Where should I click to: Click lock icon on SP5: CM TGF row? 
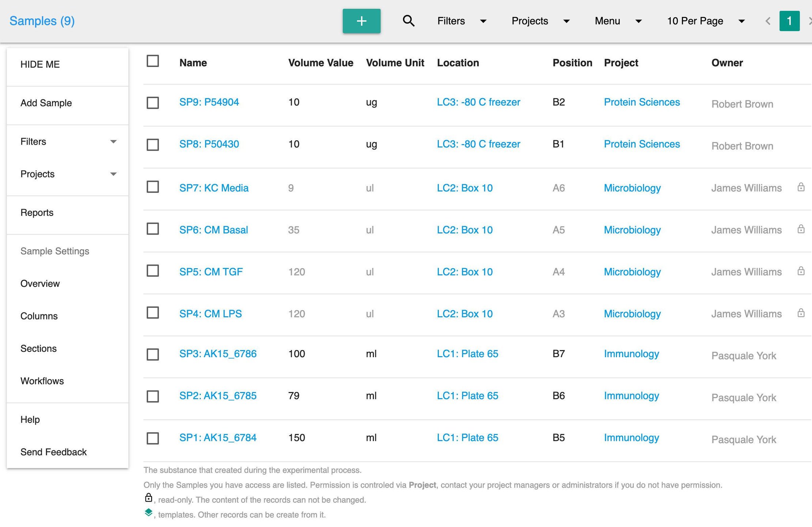coord(801,271)
